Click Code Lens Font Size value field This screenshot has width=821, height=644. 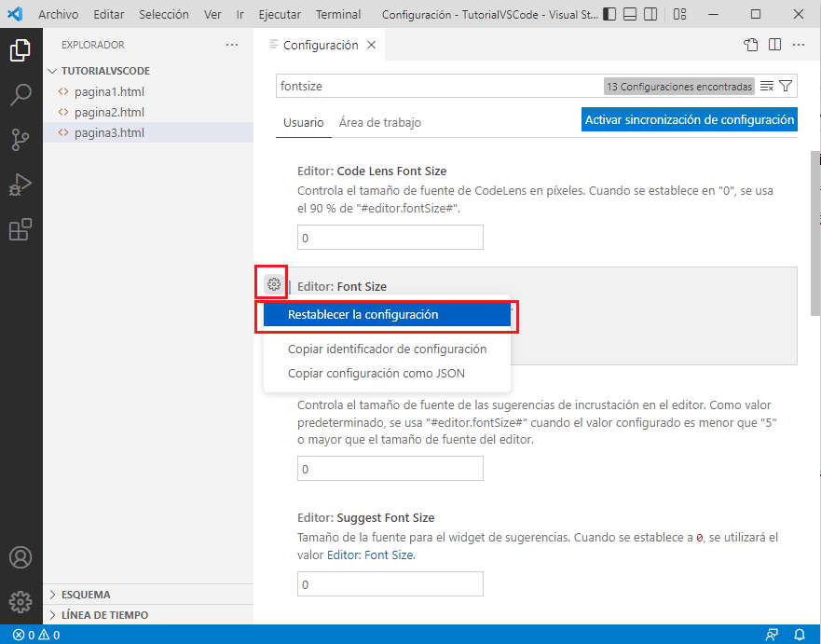pyautogui.click(x=390, y=238)
